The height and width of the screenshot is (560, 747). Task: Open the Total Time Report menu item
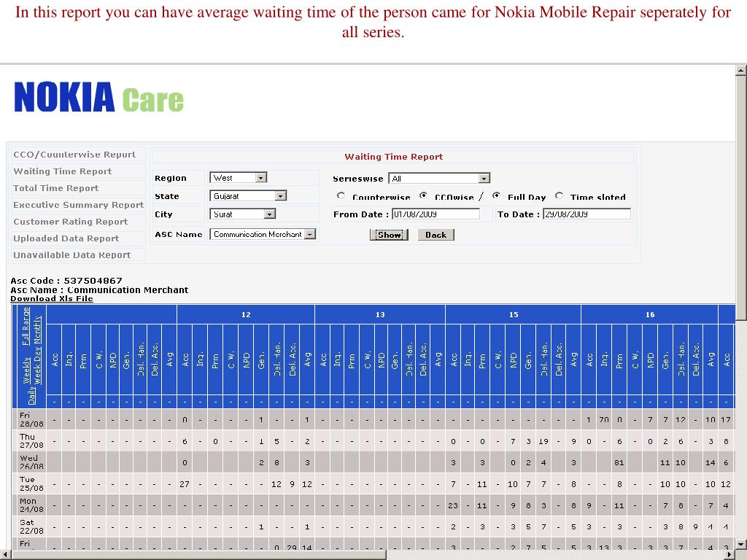[55, 187]
